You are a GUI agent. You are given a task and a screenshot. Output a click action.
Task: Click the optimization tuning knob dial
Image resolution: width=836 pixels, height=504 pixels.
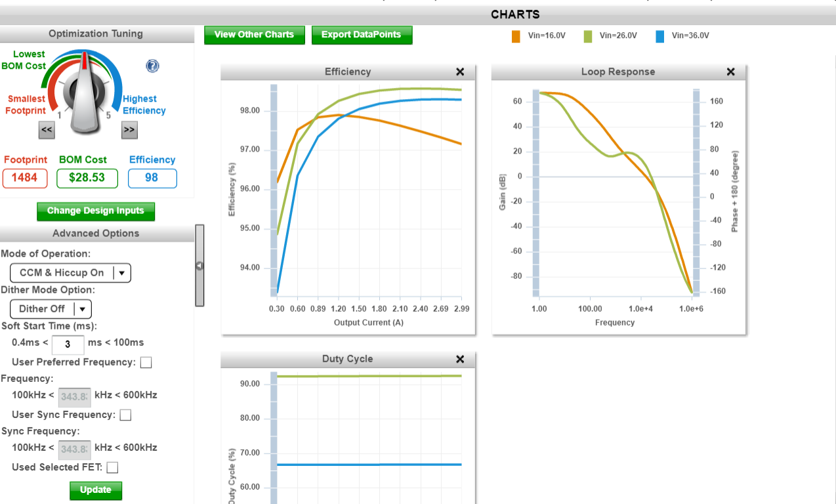86,94
